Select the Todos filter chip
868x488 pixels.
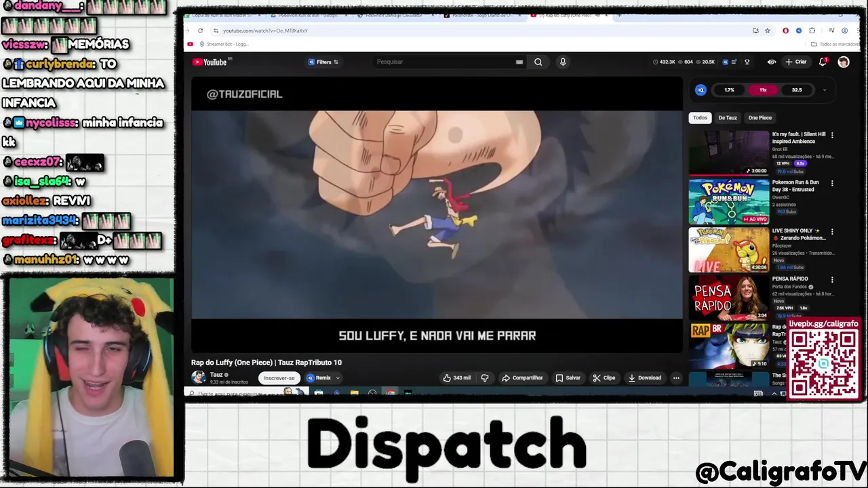click(700, 118)
